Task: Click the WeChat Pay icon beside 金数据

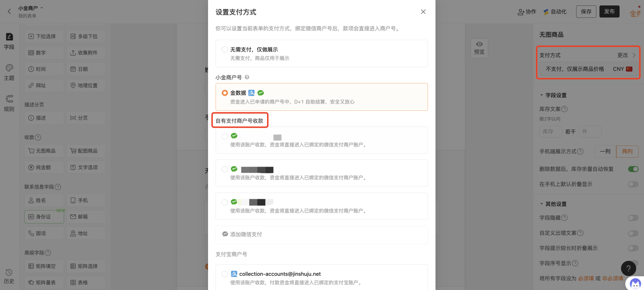Action: click(x=261, y=93)
